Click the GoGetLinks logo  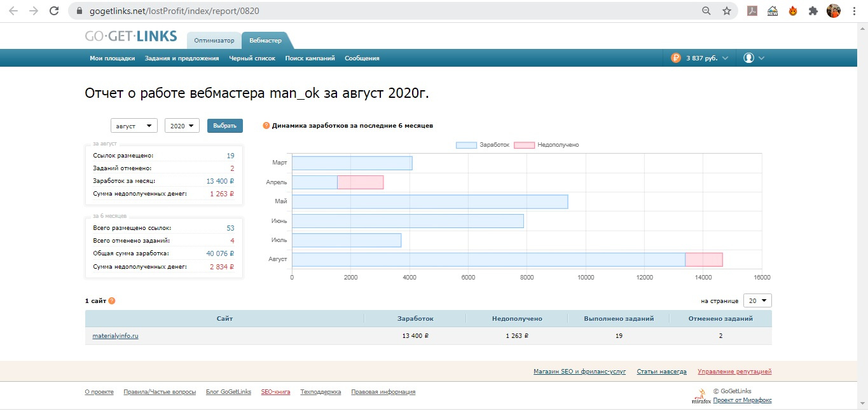131,37
